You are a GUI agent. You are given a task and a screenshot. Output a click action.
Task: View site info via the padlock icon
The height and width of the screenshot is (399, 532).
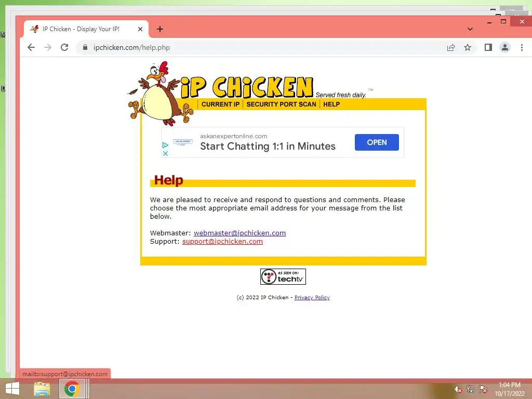[x=85, y=47]
